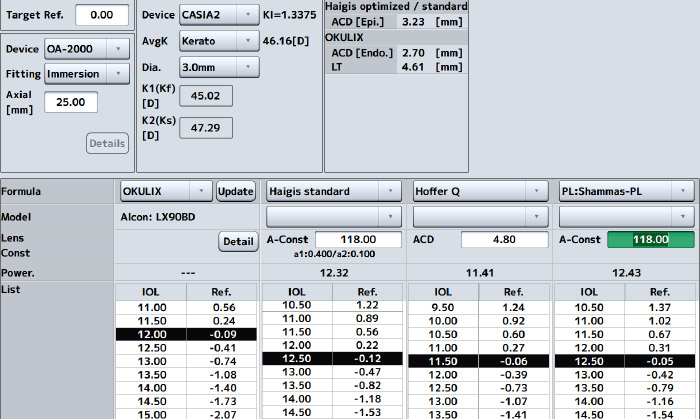Select Haigis row with Ref. 0.89
Screen dimensions: 700x419
click(x=332, y=318)
